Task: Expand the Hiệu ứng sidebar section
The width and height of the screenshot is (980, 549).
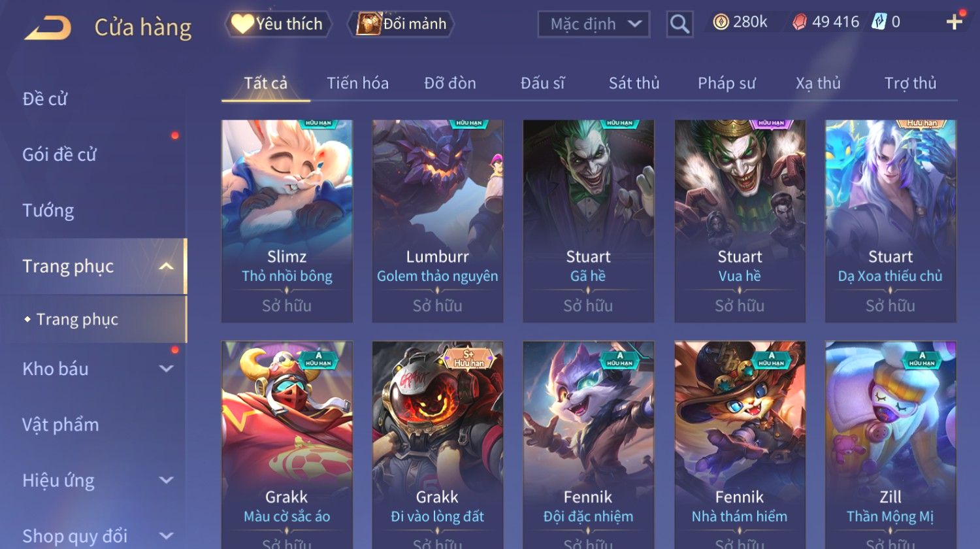Action: [167, 480]
